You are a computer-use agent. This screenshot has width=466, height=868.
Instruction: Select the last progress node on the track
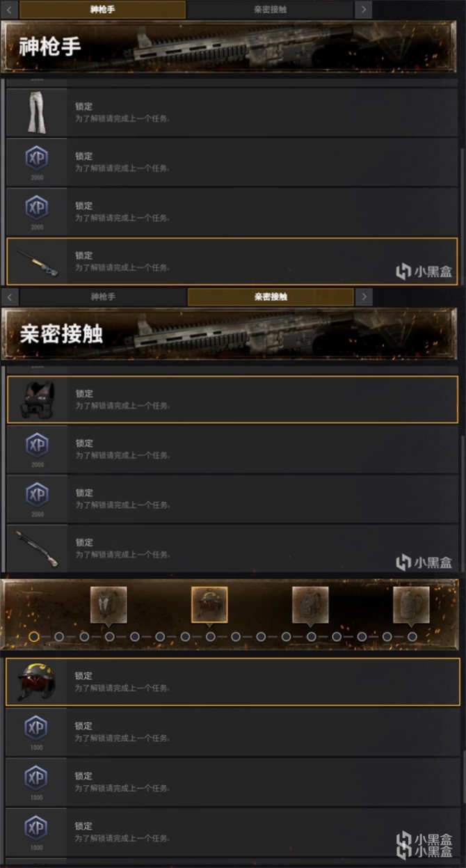click(412, 636)
